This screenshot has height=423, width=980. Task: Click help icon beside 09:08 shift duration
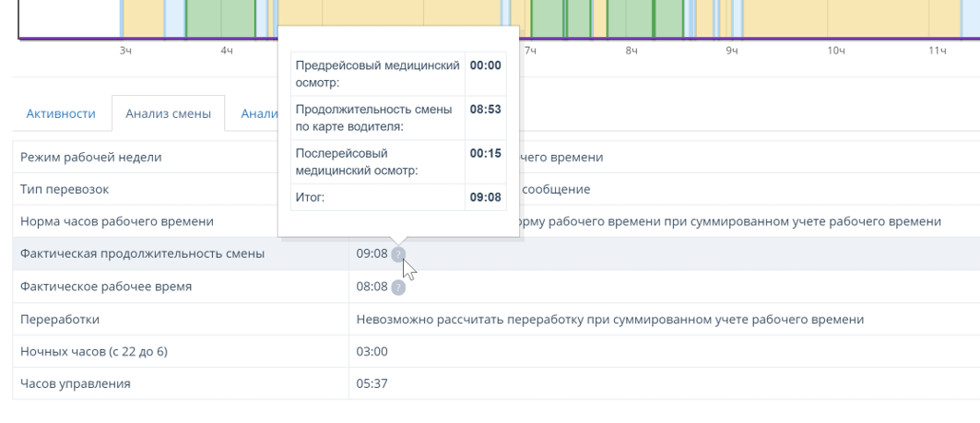coord(397,254)
